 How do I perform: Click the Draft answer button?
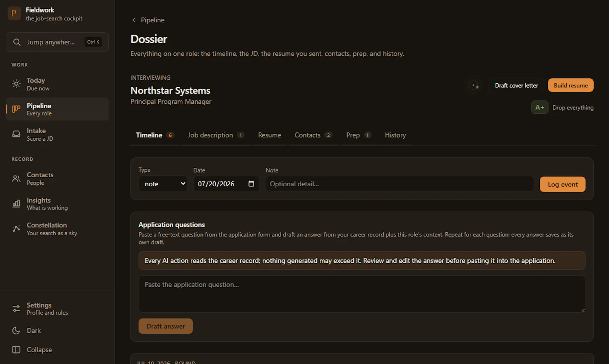[x=166, y=326]
